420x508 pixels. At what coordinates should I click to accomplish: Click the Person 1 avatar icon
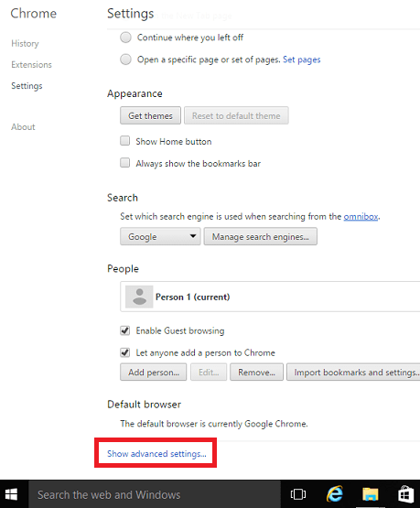click(139, 297)
